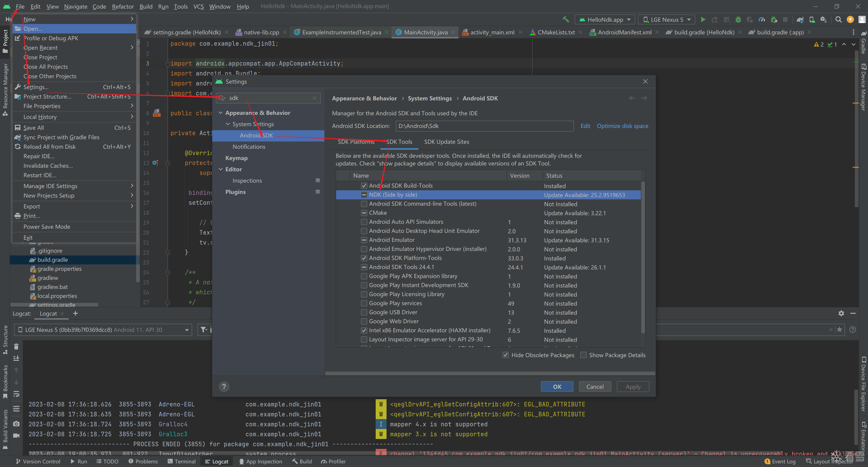Click the Logcat screen capture camera icon
Screen dimensions: 868x467
coord(16,424)
